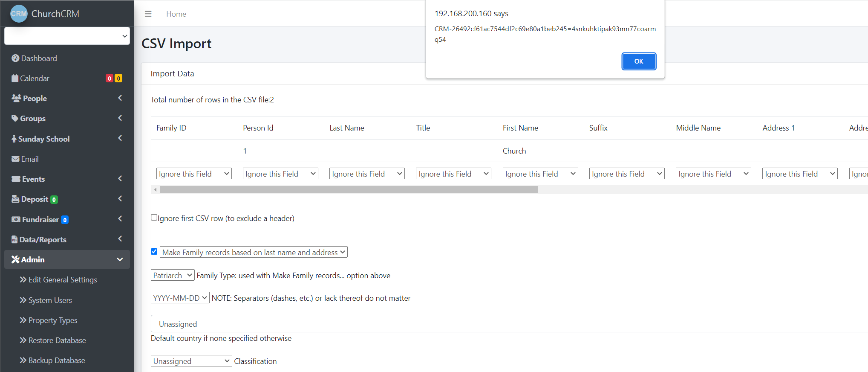Click the Admin tools icon
Viewport: 868px width, 372px height.
15,260
